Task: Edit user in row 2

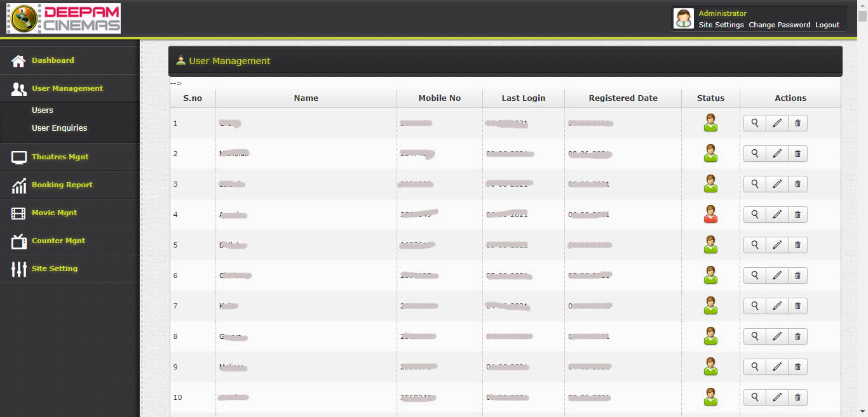Action: click(x=776, y=154)
